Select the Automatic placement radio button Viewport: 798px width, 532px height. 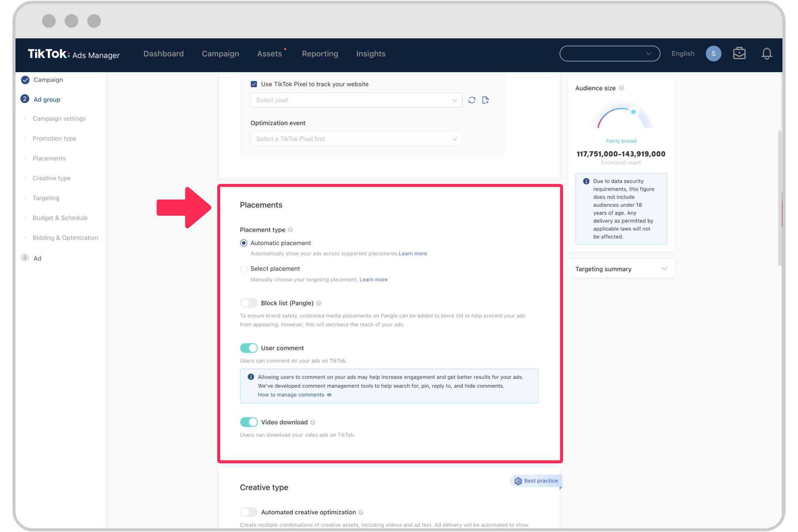[x=243, y=242]
